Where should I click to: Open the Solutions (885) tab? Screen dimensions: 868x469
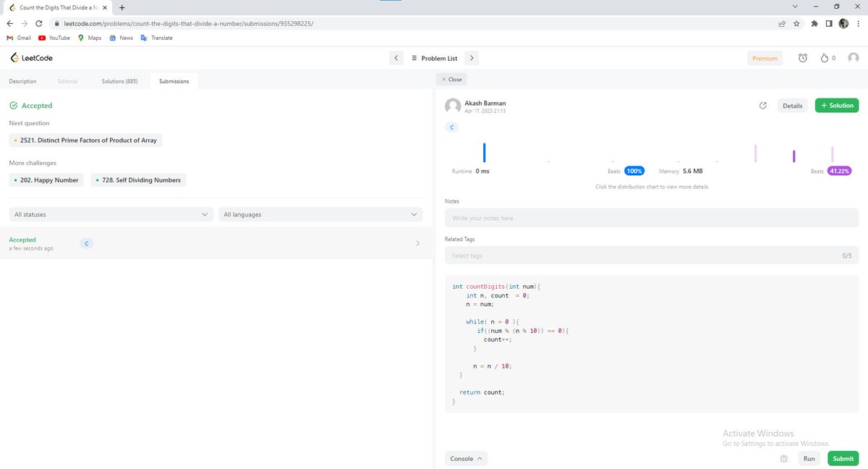[119, 81]
